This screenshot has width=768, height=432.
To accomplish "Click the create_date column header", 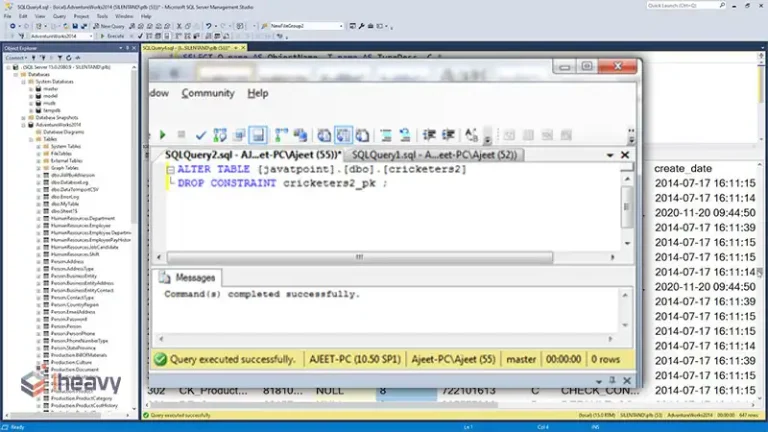I will (683, 168).
